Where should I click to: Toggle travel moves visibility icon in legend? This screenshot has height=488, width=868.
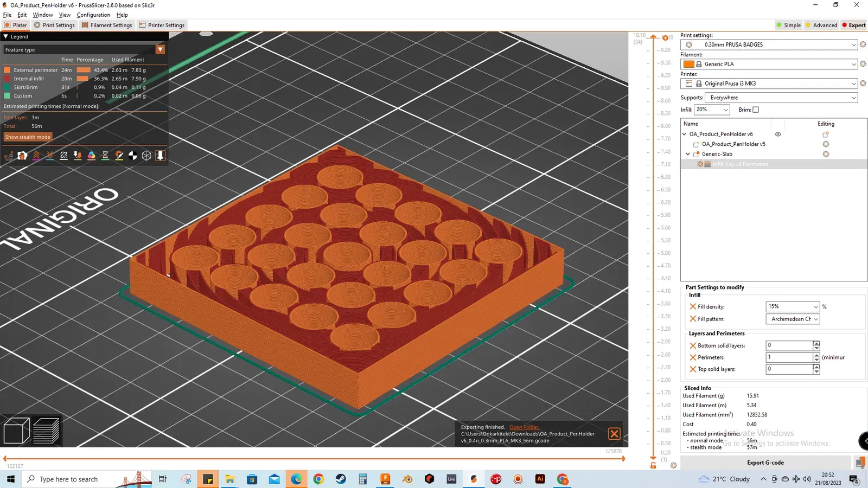(9, 156)
